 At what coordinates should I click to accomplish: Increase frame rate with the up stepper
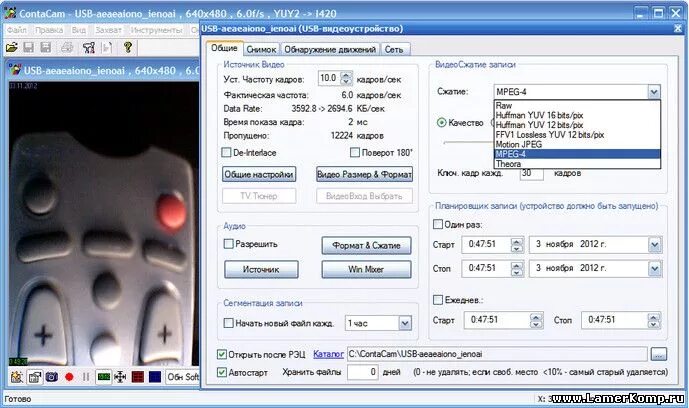346,75
